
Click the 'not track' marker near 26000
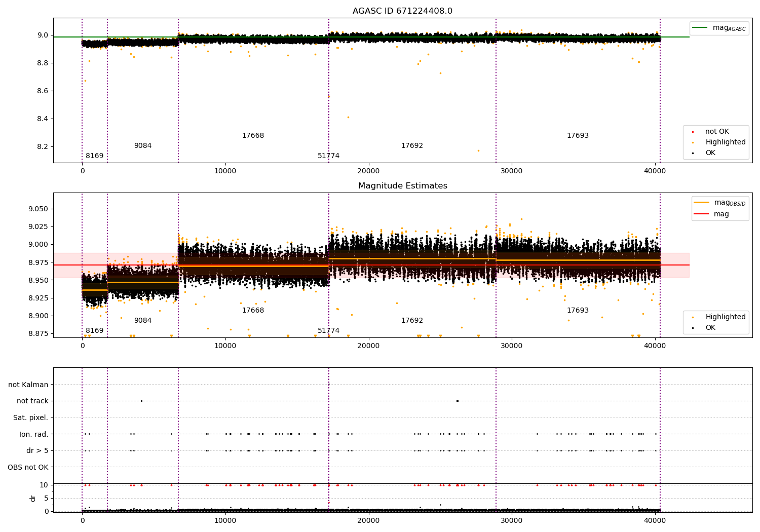458,401
